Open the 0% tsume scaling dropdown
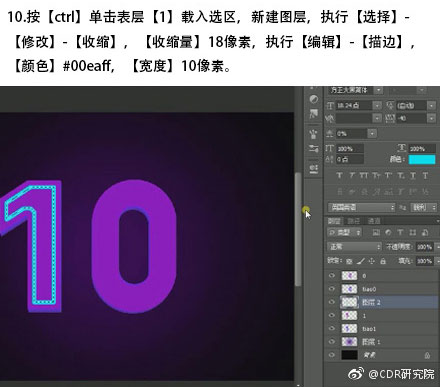This screenshot has width=440, height=387. pyautogui.click(x=372, y=134)
